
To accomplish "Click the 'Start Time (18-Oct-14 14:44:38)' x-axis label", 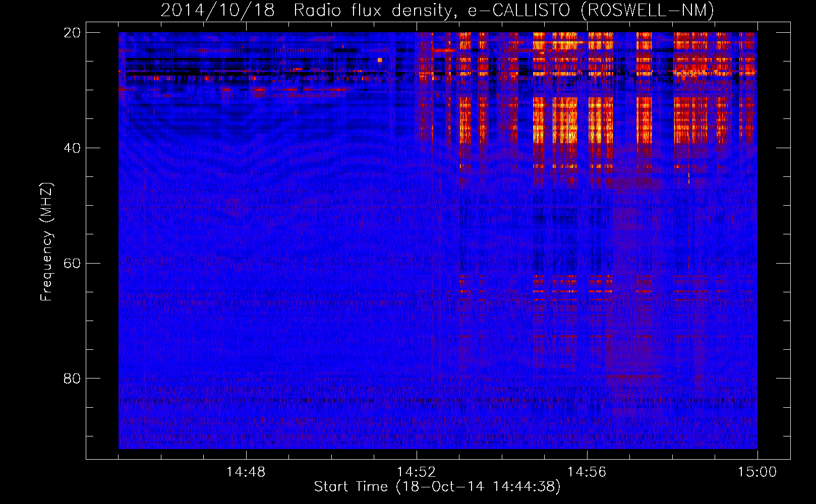I will (x=437, y=487).
